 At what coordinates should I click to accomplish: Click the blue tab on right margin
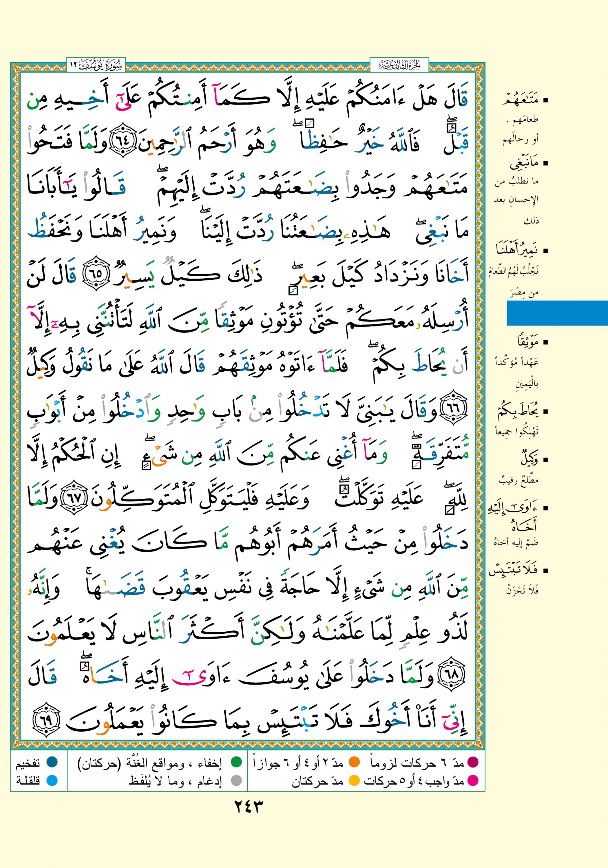tap(557, 313)
